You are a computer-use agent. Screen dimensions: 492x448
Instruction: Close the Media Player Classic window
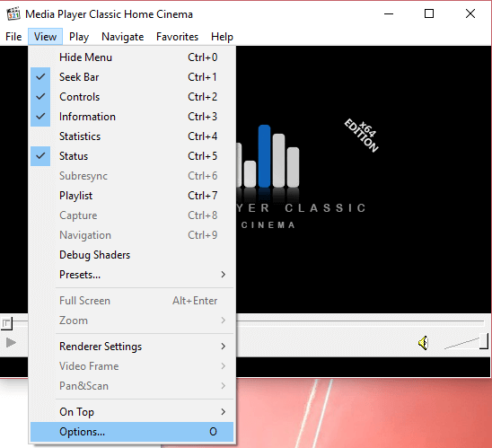tap(470, 13)
